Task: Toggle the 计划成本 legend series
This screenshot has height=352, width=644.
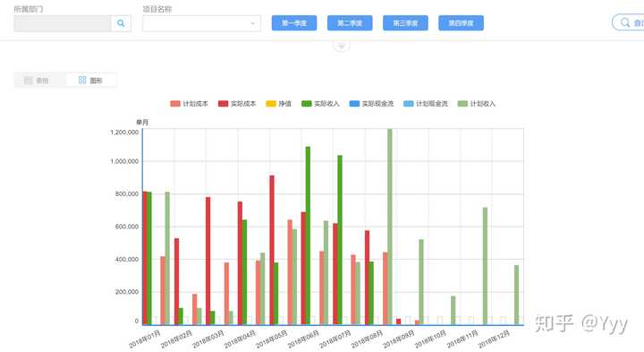Action: click(x=190, y=104)
